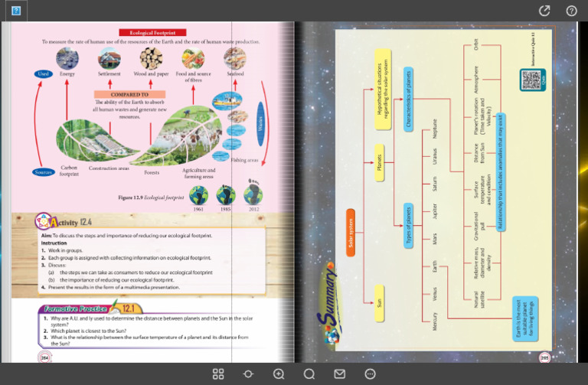Click the QR code on Summary page

click(x=531, y=78)
